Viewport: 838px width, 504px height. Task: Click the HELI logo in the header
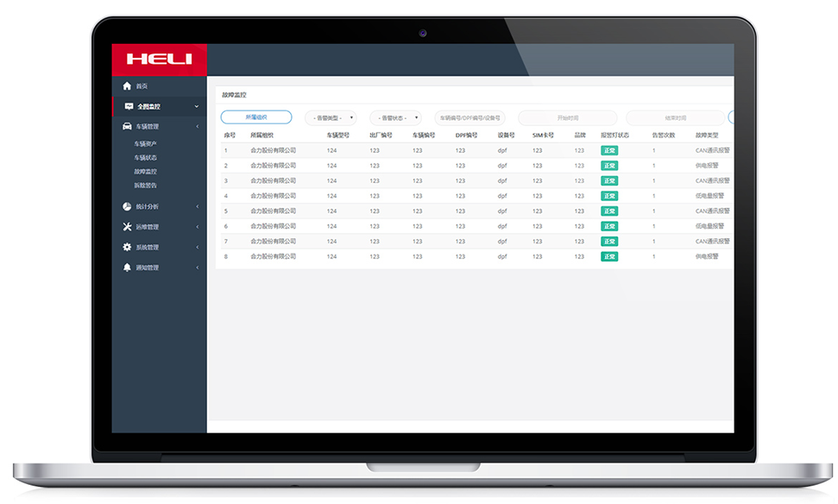pos(159,60)
